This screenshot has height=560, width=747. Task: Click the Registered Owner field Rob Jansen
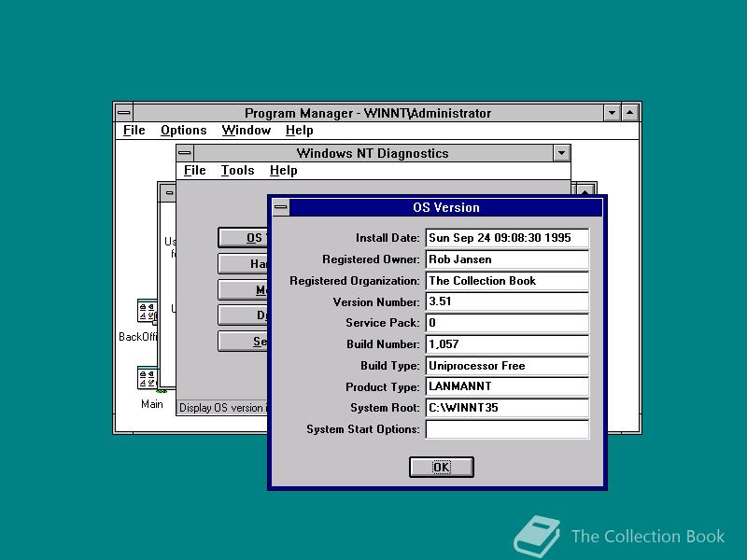pyautogui.click(x=507, y=259)
